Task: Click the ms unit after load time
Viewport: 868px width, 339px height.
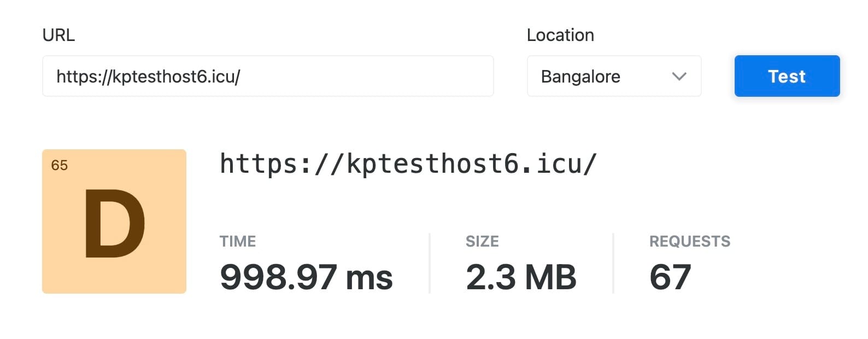Action: click(x=370, y=277)
